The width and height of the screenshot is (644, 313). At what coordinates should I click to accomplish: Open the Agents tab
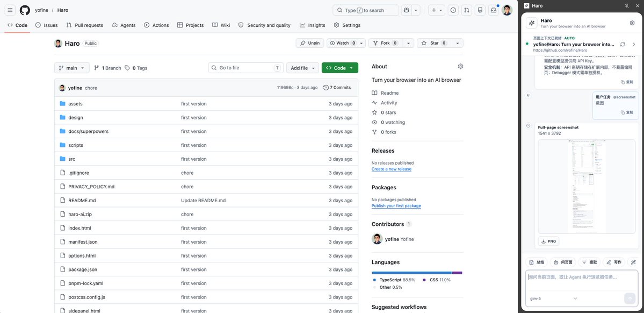pos(124,25)
